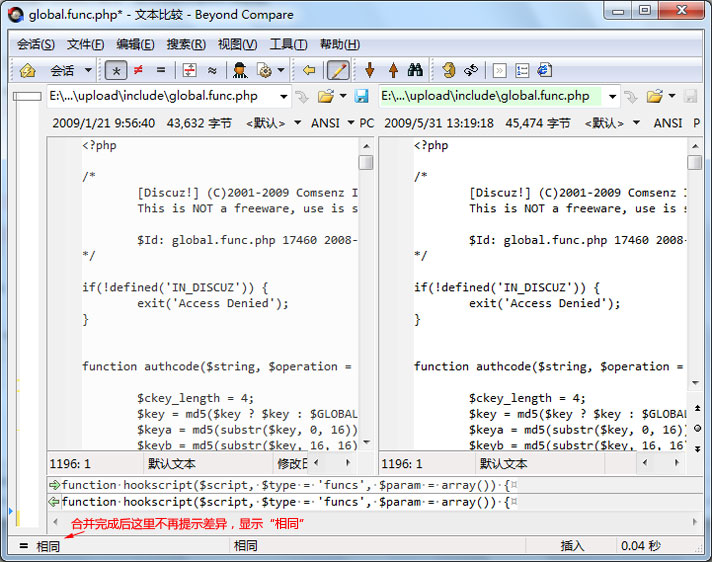Open the Rules referee icon
The width and height of the screenshot is (712, 562).
[240, 70]
